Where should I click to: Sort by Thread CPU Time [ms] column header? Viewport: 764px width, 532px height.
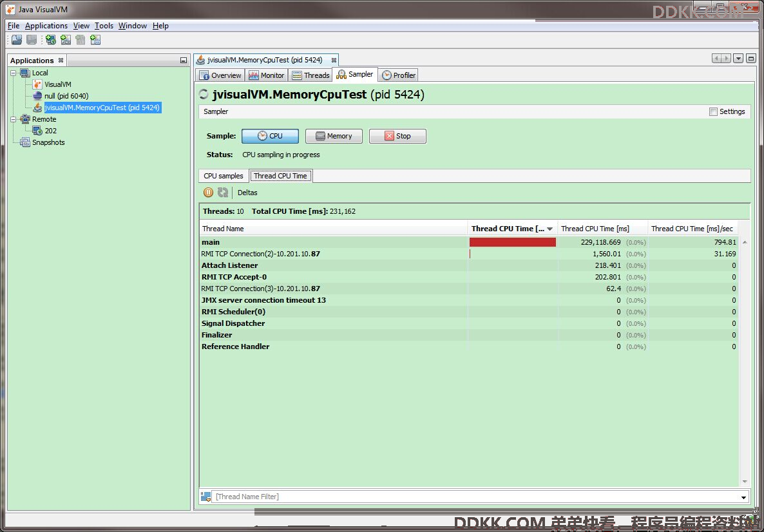point(602,229)
